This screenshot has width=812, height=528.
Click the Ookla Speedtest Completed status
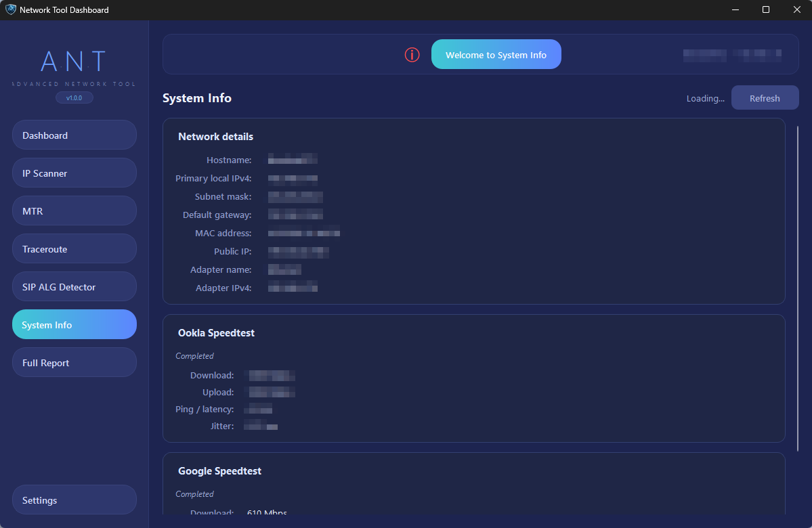194,355
